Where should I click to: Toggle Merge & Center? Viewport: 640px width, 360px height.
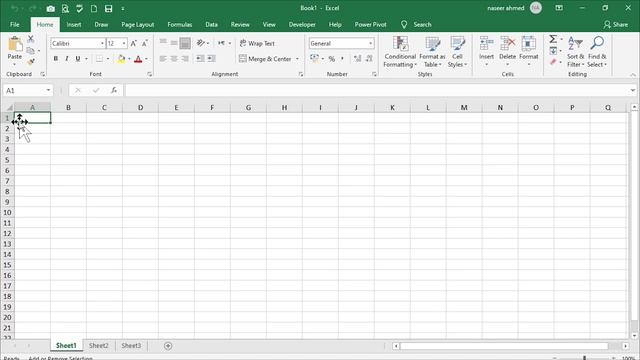click(265, 59)
